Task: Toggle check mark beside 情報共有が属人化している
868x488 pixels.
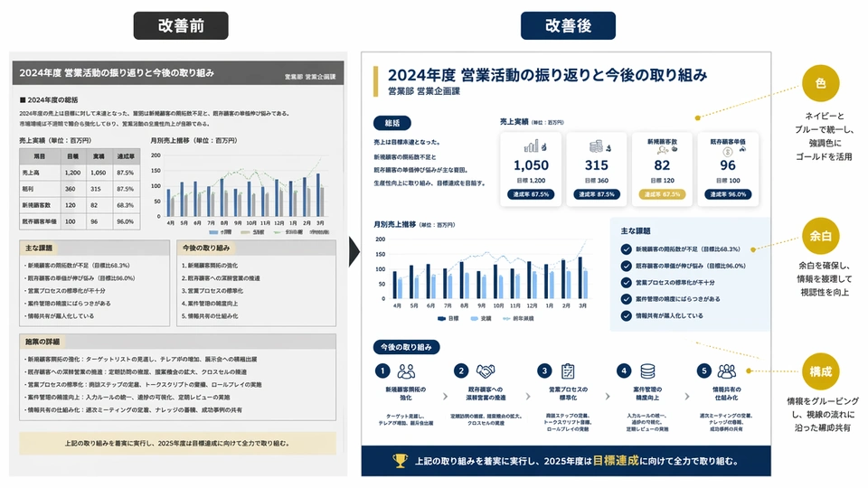Action: [x=626, y=316]
